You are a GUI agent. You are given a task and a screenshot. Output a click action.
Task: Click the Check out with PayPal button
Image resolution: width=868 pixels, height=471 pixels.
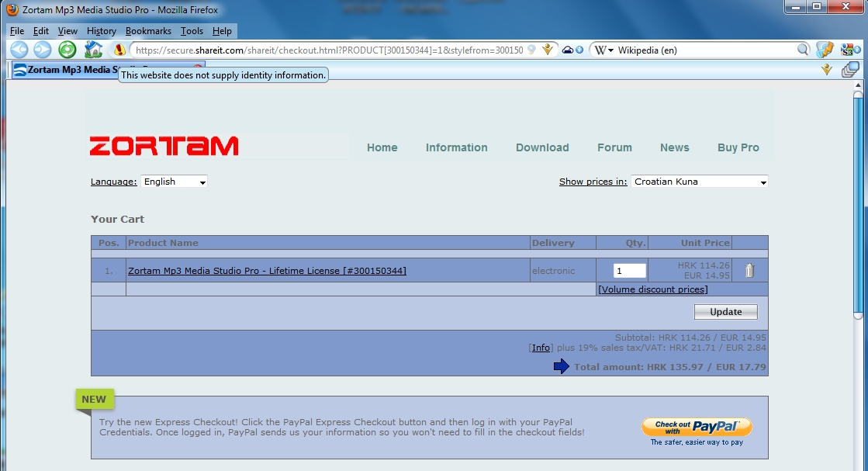pyautogui.click(x=697, y=427)
